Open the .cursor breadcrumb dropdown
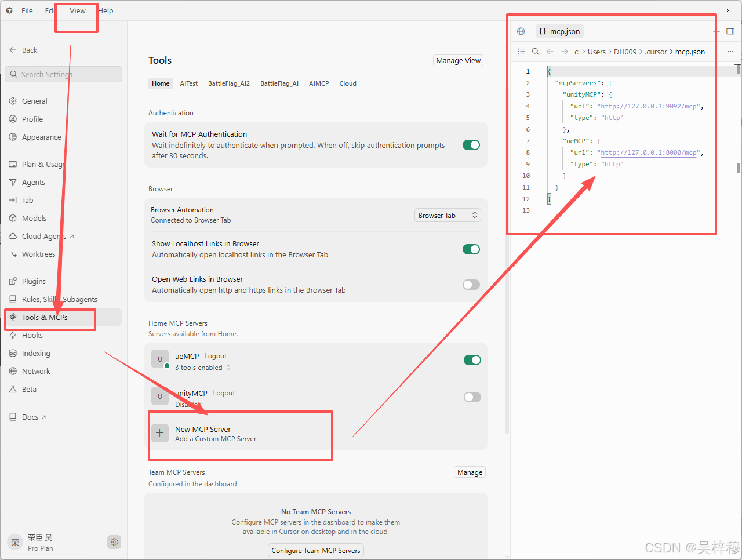The image size is (742, 560). (x=656, y=52)
